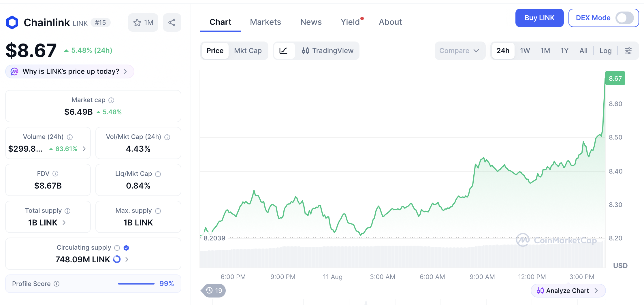Toggle DEX Mode switch
The width and height of the screenshot is (644, 305).
pos(624,18)
